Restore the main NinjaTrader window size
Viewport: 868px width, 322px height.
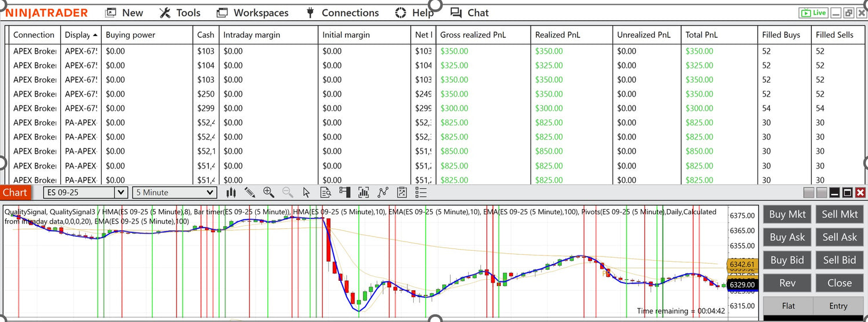click(x=849, y=13)
